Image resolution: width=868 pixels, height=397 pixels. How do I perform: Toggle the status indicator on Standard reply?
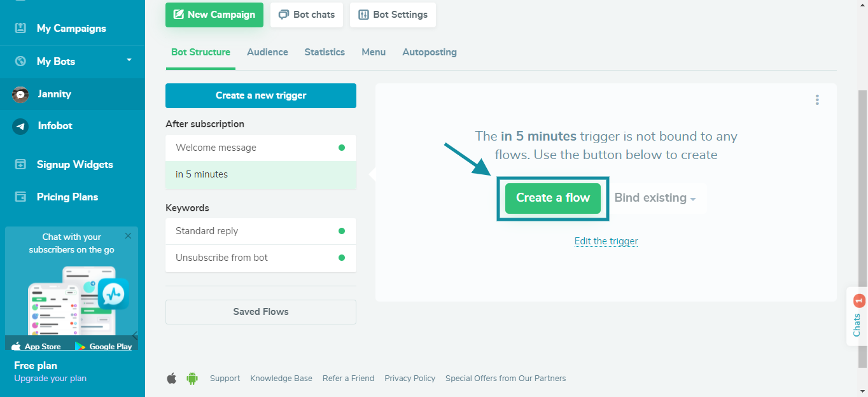342,231
